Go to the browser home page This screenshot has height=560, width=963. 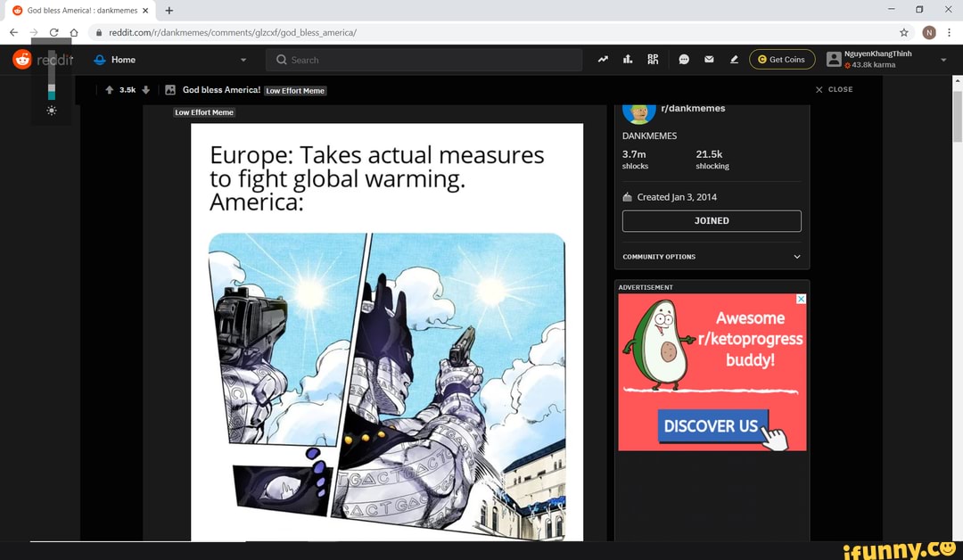pos(74,32)
